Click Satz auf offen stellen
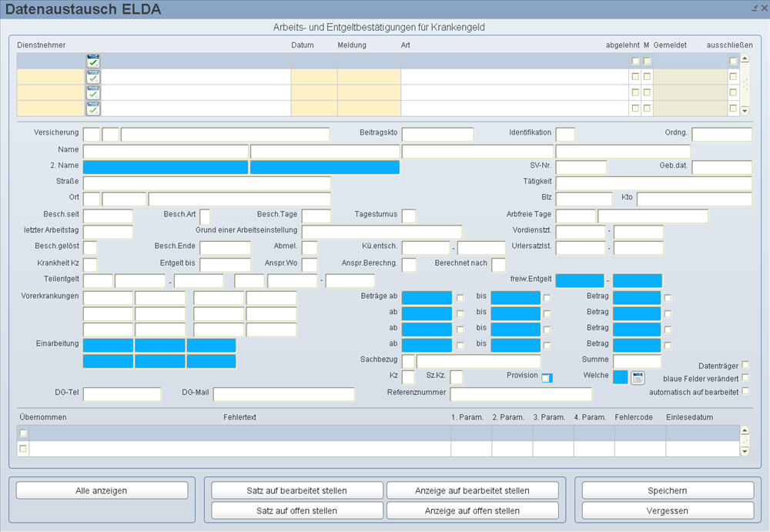The width and height of the screenshot is (770, 532). point(297,510)
